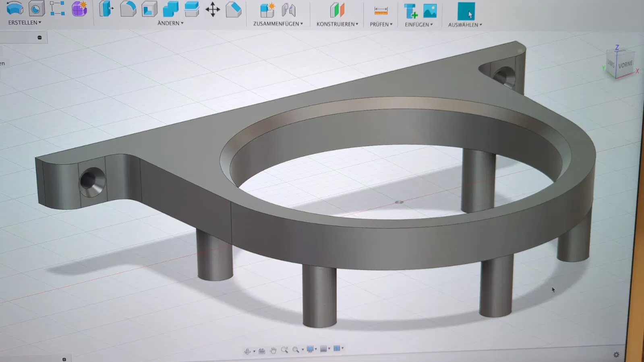Open the ZUSAMMENFÜGEN dropdown
The height and width of the screenshot is (362, 644).
coord(278,24)
